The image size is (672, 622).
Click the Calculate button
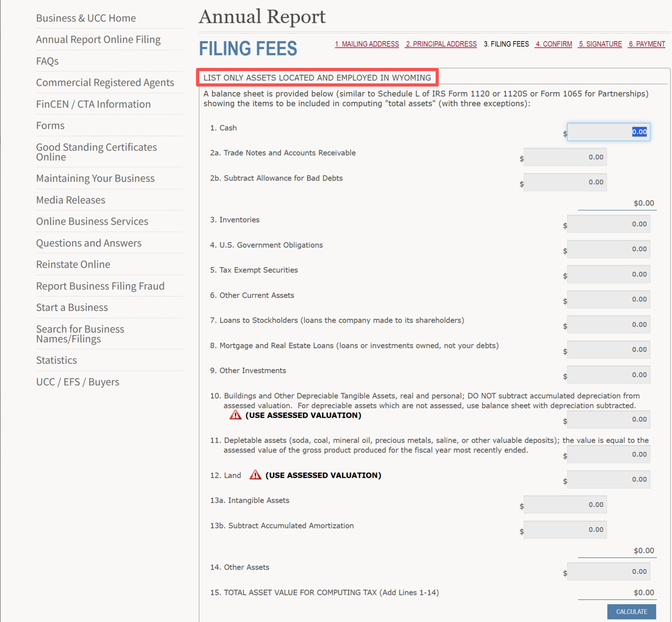pos(632,612)
